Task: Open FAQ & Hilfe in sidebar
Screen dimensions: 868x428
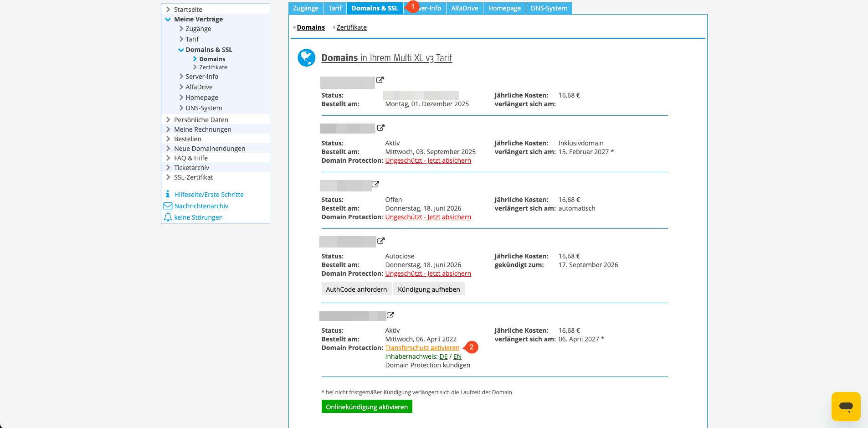Action: pos(191,158)
